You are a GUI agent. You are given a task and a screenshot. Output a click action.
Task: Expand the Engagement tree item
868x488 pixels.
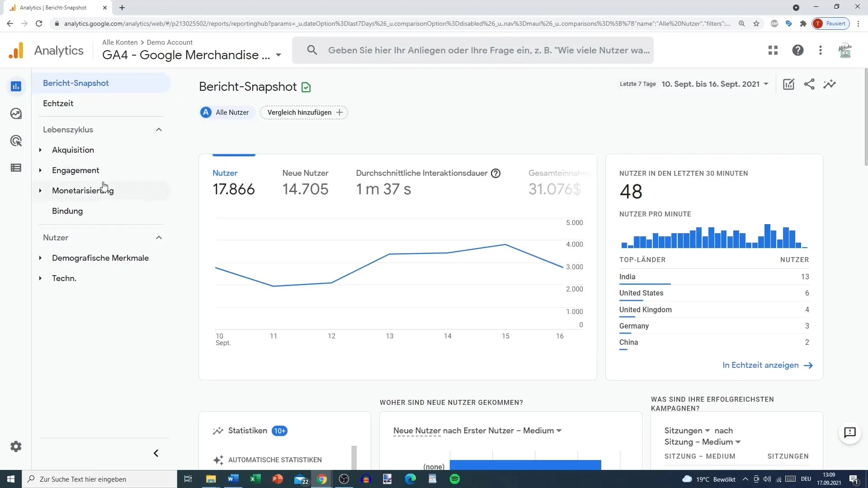click(x=40, y=170)
